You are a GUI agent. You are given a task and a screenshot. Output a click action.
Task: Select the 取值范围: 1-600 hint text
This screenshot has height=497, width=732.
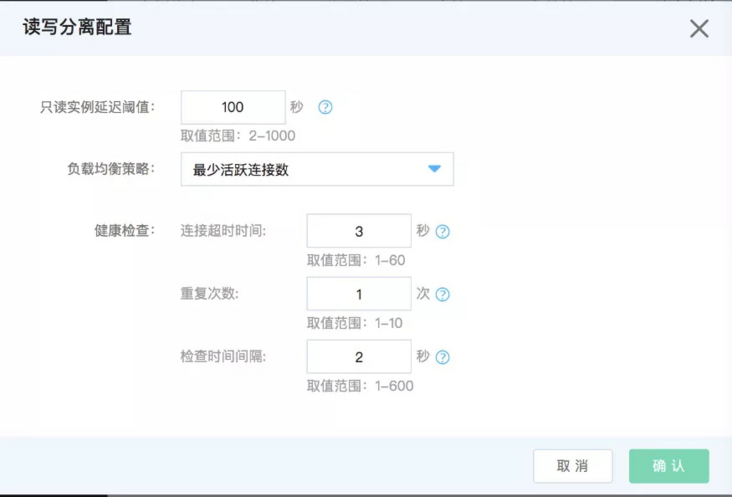pyautogui.click(x=360, y=386)
